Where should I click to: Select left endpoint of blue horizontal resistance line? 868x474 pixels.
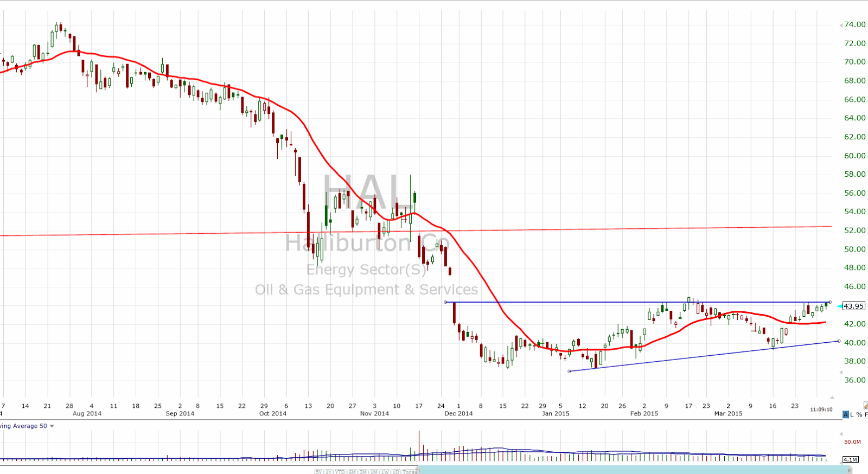tap(445, 302)
